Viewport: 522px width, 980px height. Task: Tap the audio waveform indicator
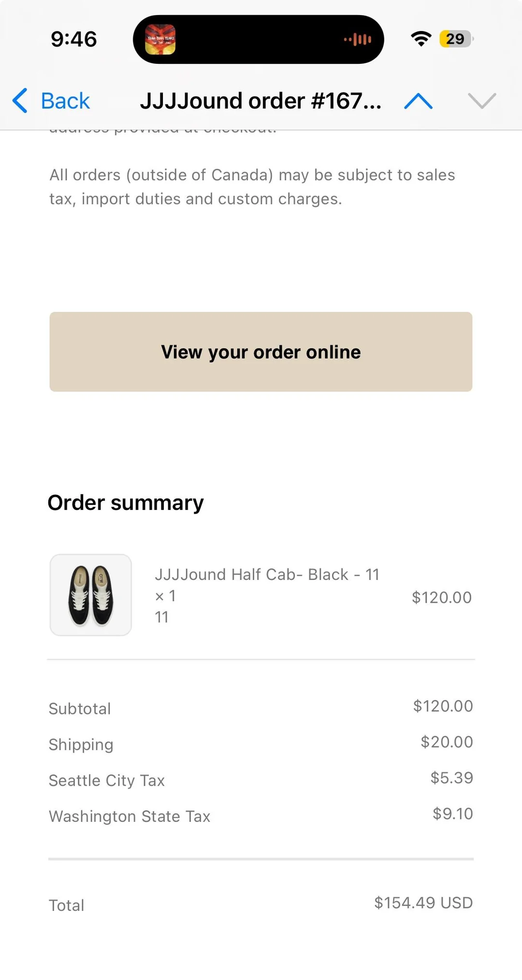(x=358, y=39)
